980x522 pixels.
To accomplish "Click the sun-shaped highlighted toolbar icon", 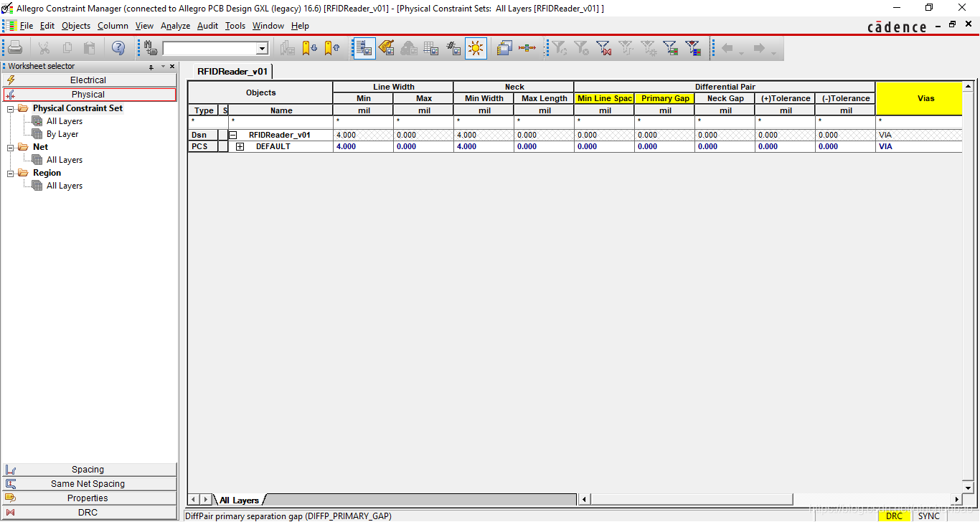I will [x=475, y=48].
